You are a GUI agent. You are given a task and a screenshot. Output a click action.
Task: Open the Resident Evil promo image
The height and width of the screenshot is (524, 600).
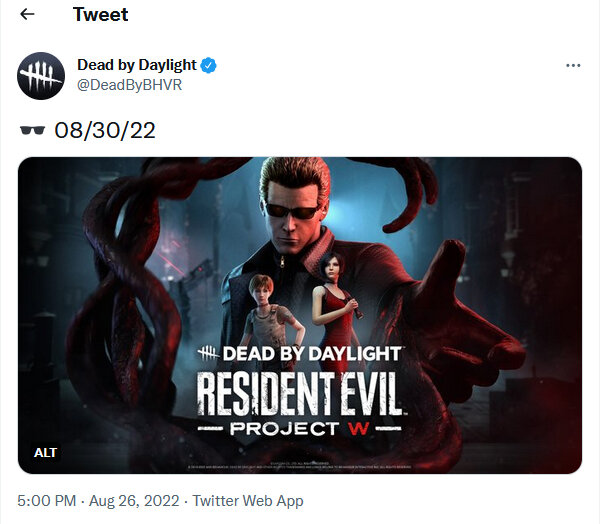300,315
